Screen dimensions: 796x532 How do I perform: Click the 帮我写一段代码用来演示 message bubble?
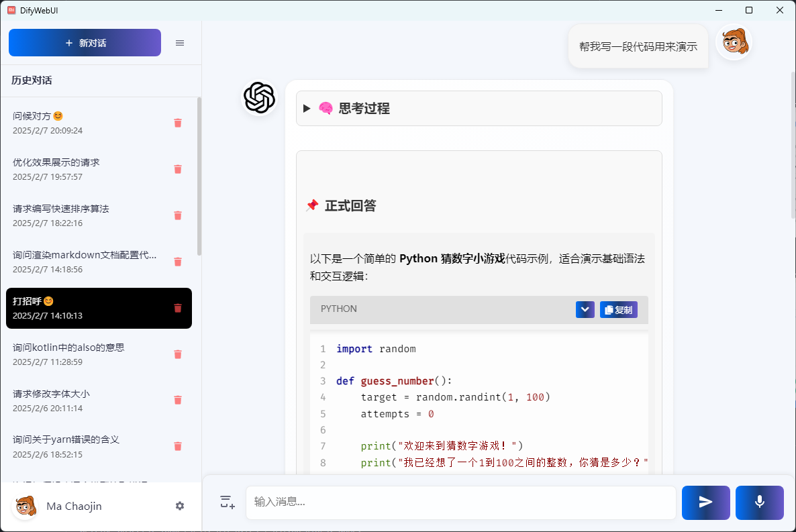point(638,46)
